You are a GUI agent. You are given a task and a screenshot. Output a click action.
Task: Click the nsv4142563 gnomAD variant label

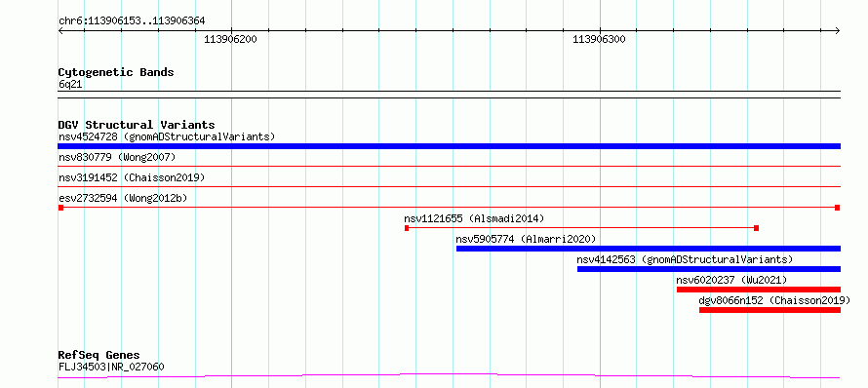pos(685,259)
